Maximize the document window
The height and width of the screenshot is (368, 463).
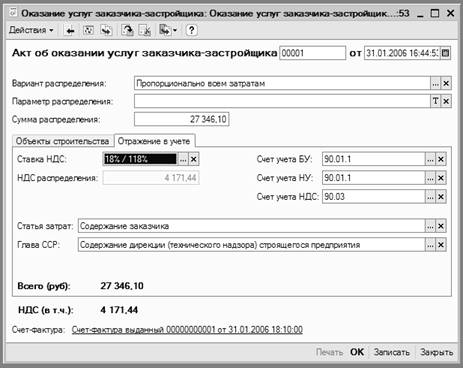[x=435, y=13]
